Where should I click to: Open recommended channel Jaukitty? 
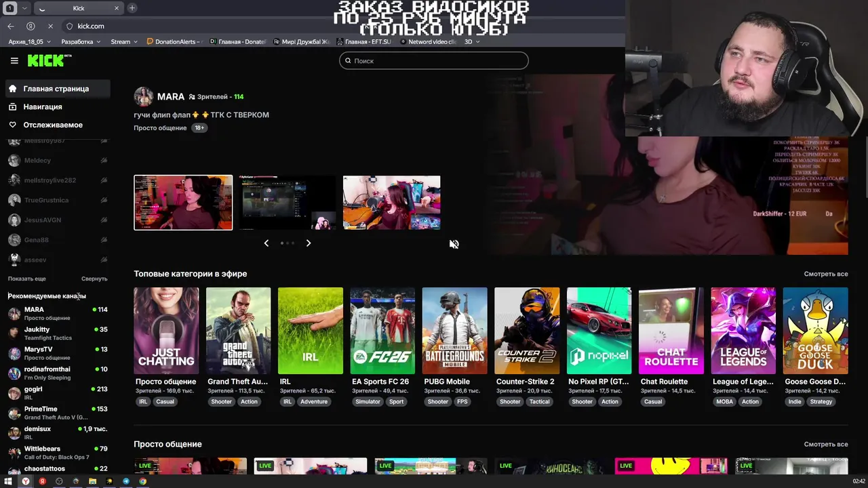click(58, 333)
